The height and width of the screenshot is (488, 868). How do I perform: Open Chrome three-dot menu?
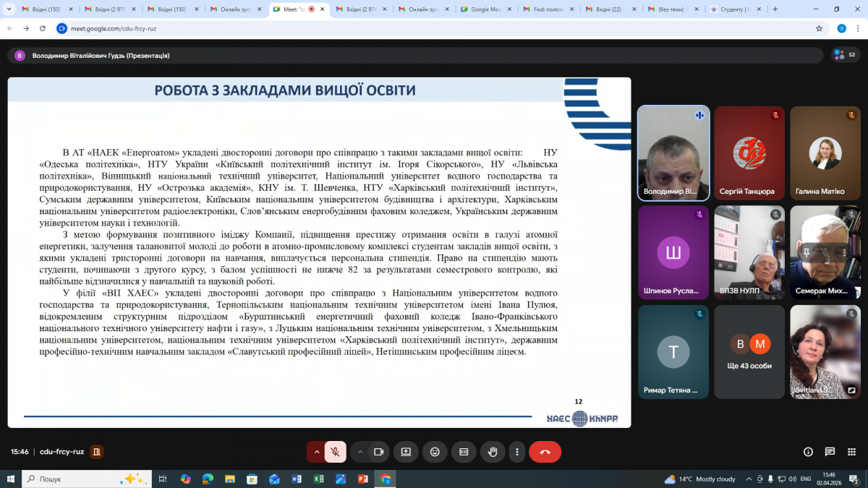point(858,28)
